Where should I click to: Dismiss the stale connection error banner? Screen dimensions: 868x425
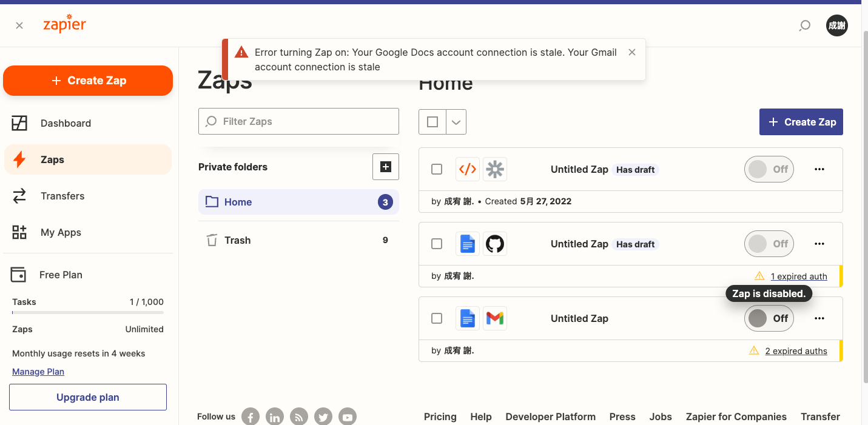[632, 52]
